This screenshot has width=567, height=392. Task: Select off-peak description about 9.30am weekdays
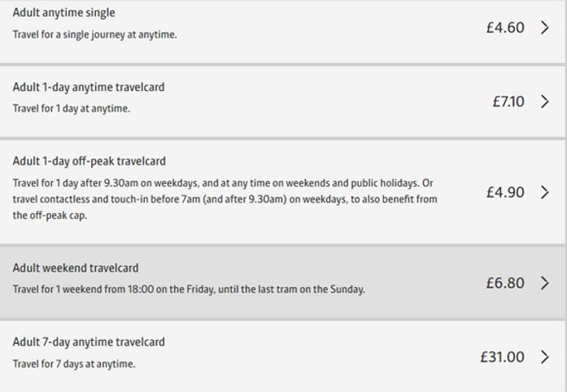pos(225,199)
